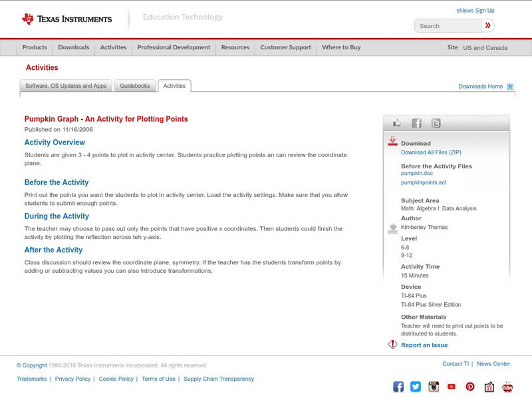Click into the Search field
Screen dimensions: 532x398
(448, 26)
